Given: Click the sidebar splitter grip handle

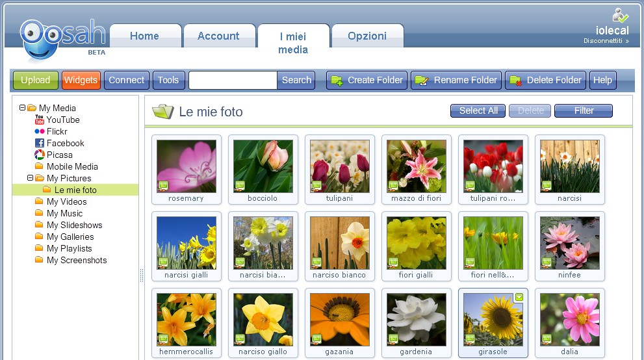Looking at the screenshot, I should [x=142, y=276].
